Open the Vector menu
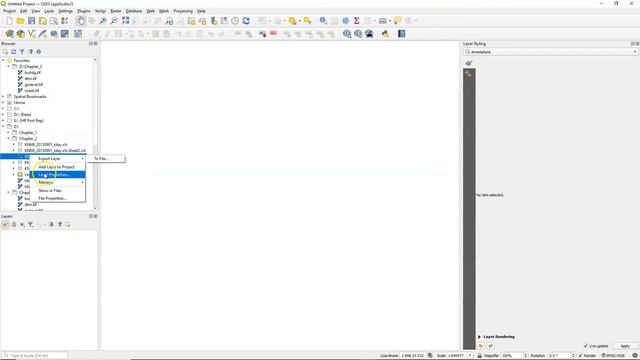The image size is (640, 360). [100, 11]
